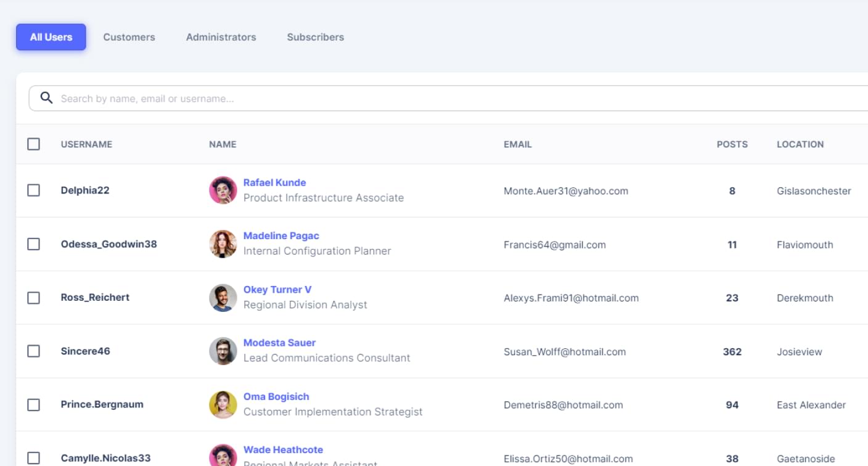The width and height of the screenshot is (868, 466).
Task: Open the Rafael Kunde profile link
Action: [274, 182]
